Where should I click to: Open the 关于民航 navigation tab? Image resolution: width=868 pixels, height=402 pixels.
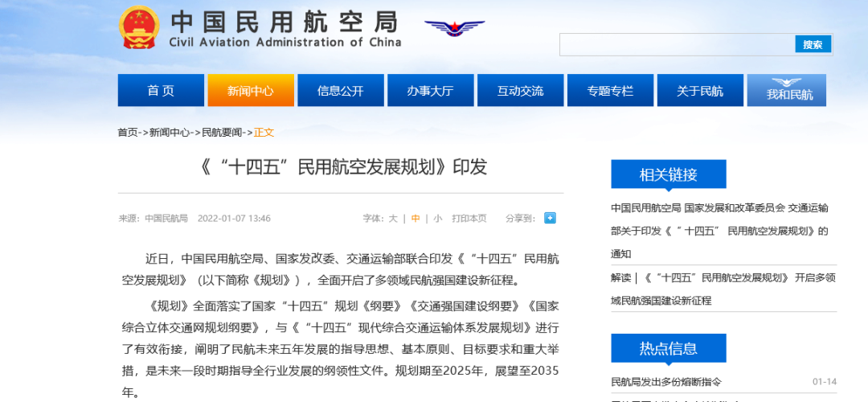700,90
